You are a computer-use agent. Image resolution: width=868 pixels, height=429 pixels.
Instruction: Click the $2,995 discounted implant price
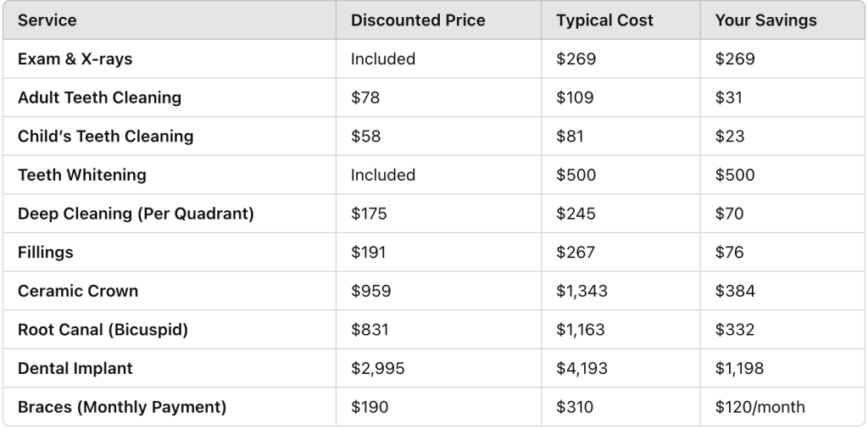point(377,369)
